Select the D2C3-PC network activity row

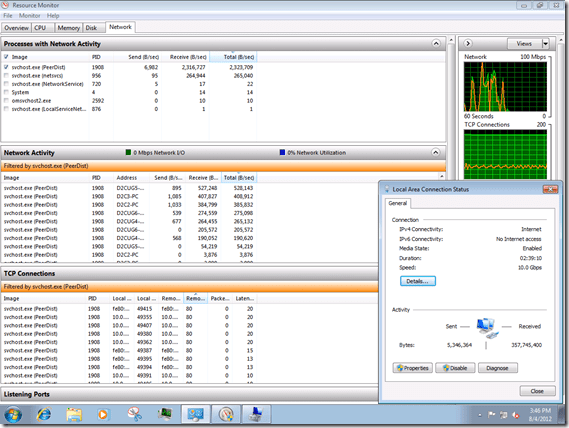(x=129, y=196)
